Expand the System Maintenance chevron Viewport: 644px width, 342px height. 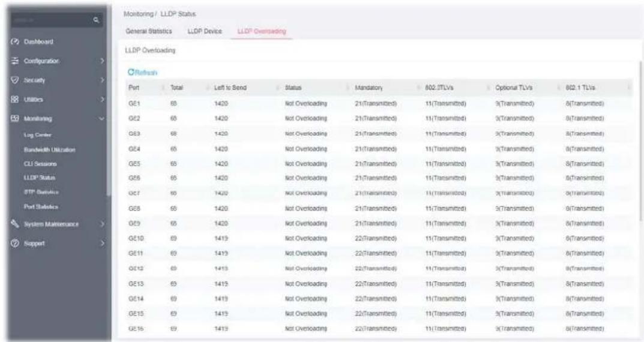pos(102,224)
